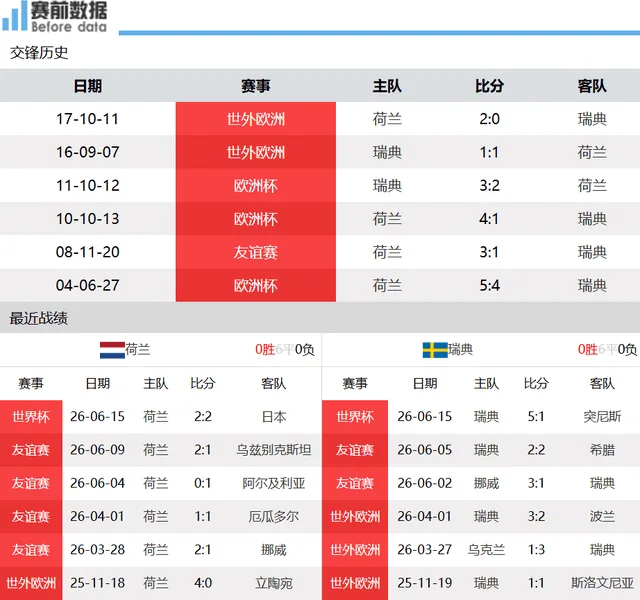Click the 2:0 score in head-to-head history
This screenshot has height=600, width=640.
[489, 119]
